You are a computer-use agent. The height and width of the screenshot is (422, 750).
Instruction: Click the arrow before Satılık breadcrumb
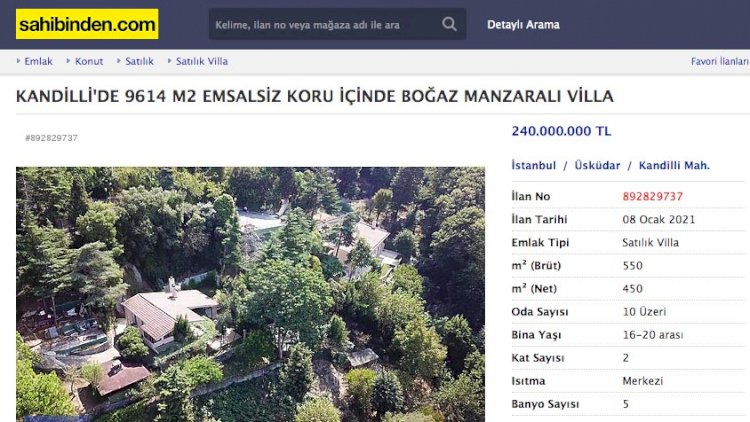point(119,61)
